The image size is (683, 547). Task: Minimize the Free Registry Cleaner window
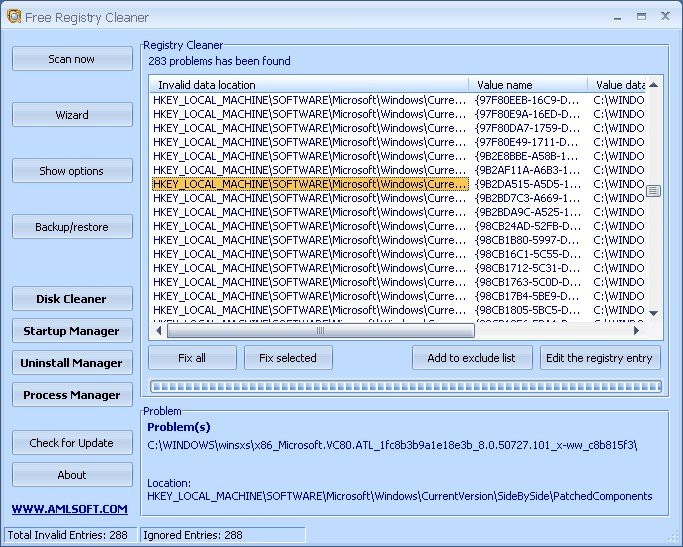click(617, 17)
